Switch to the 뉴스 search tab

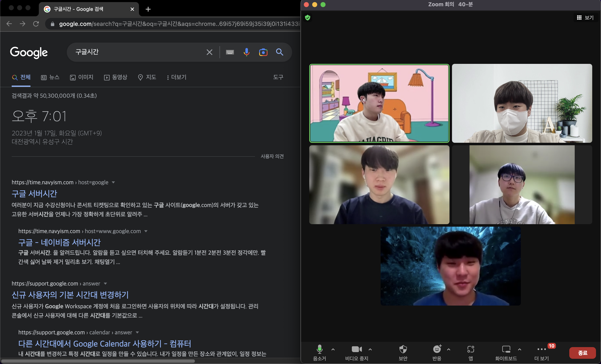(50, 77)
